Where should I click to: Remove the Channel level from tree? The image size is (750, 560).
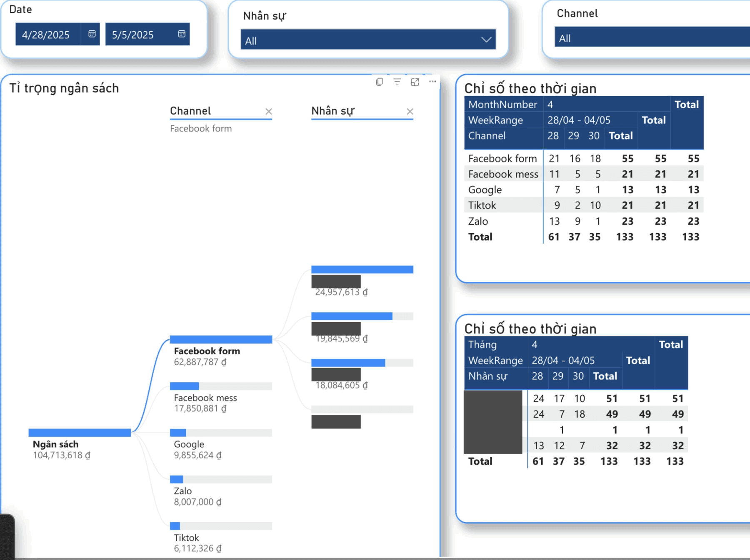(x=269, y=112)
